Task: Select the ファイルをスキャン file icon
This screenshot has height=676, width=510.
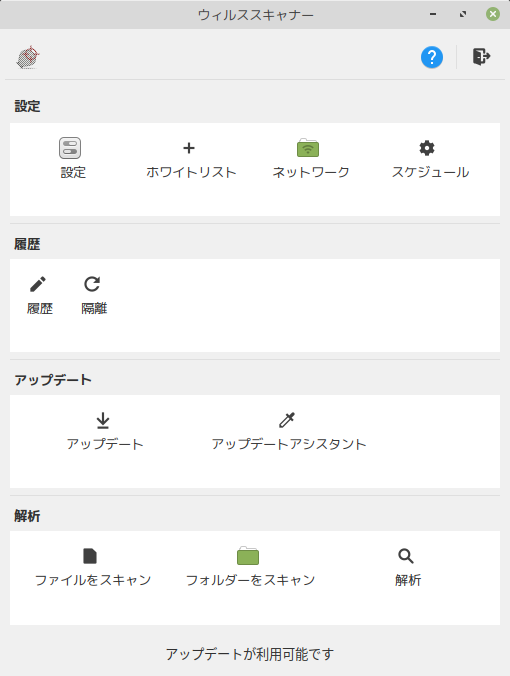Action: click(x=90, y=556)
